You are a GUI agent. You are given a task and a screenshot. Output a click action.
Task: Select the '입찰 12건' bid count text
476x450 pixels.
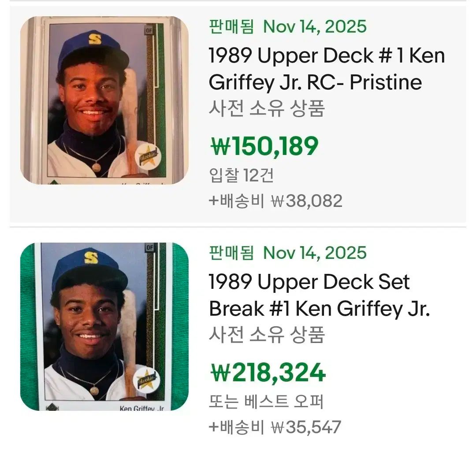point(241,175)
